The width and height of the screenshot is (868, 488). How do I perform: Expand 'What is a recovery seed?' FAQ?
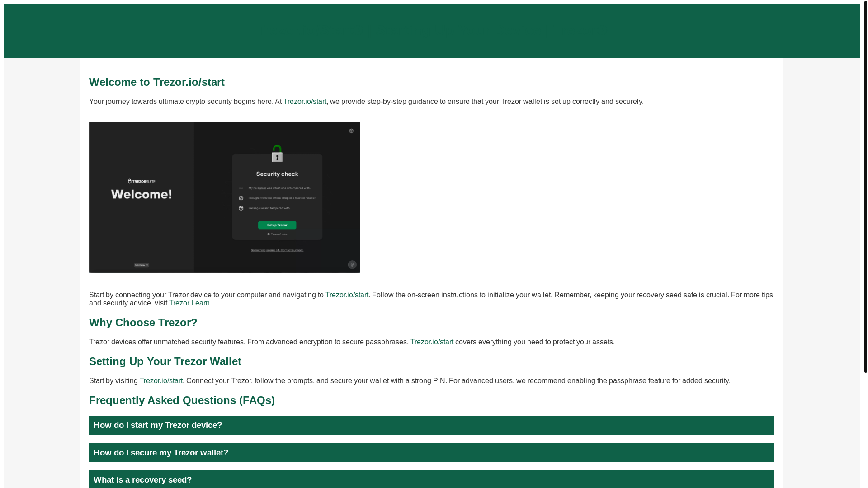pos(431,479)
